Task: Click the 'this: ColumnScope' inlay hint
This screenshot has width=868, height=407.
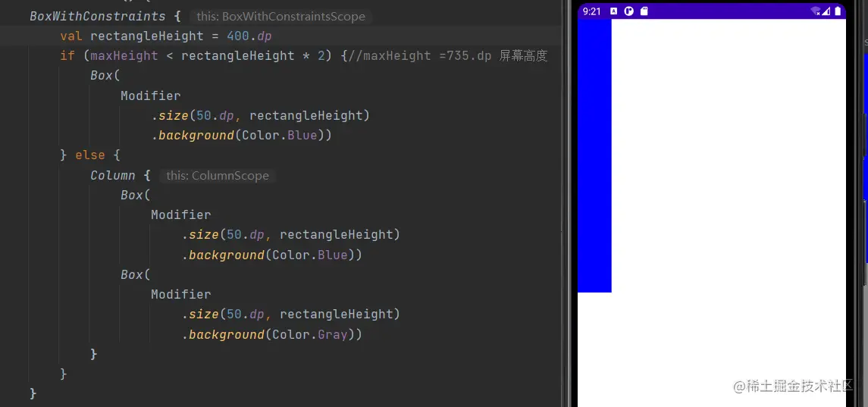Action: tap(218, 176)
